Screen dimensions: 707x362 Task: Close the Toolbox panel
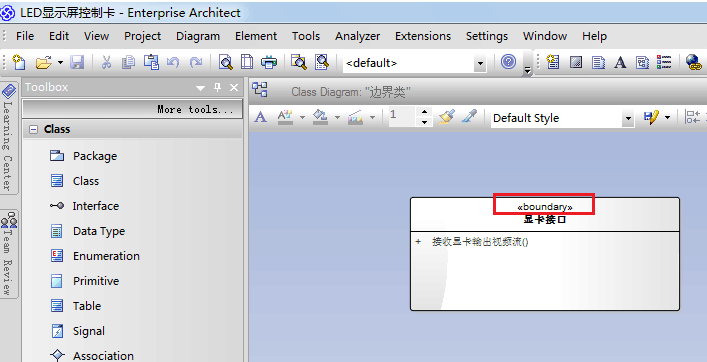[234, 87]
